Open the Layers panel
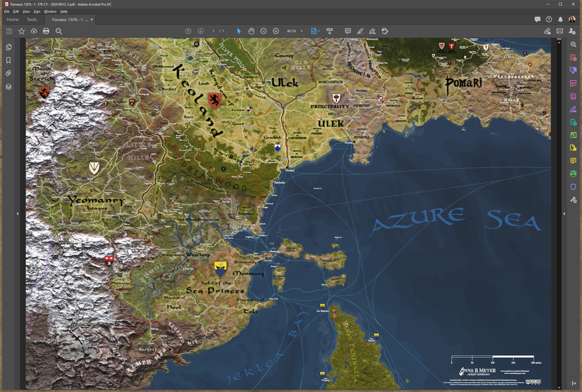Viewport: 582px width, 392px height. tap(9, 86)
